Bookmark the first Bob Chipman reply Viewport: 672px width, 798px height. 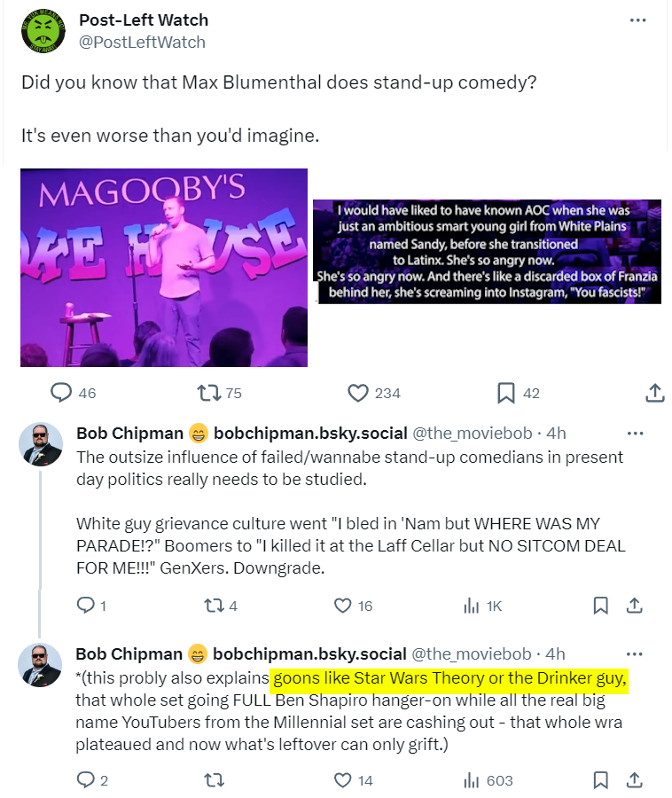pos(601,606)
